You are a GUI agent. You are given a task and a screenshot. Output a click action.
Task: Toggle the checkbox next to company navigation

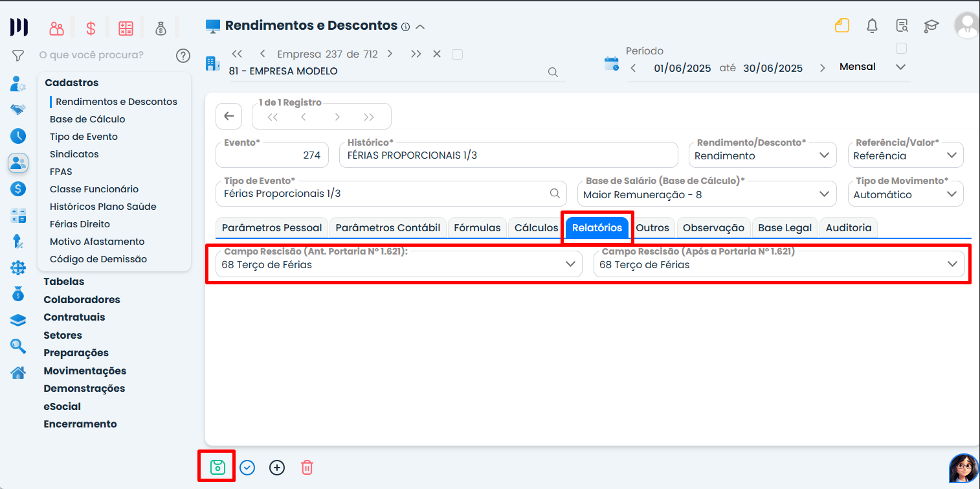coord(457,54)
